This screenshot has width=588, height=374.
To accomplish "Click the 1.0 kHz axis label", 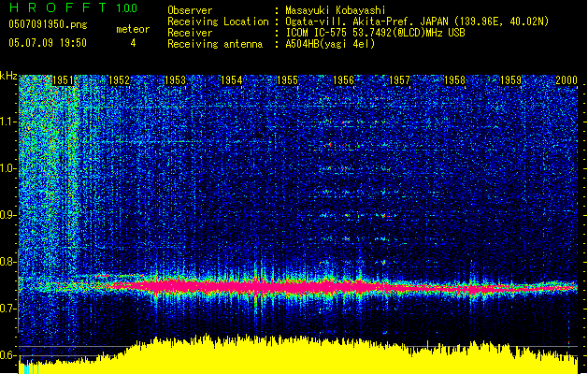I will click(7, 169).
